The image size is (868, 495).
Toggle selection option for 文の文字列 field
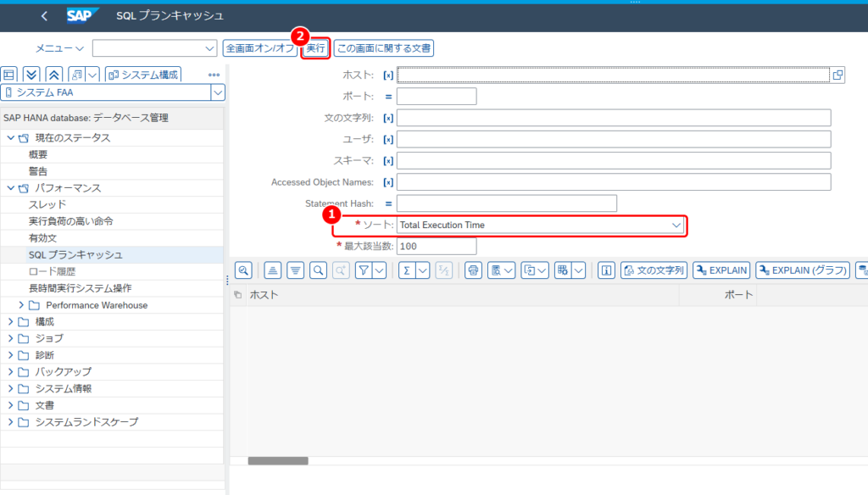388,118
